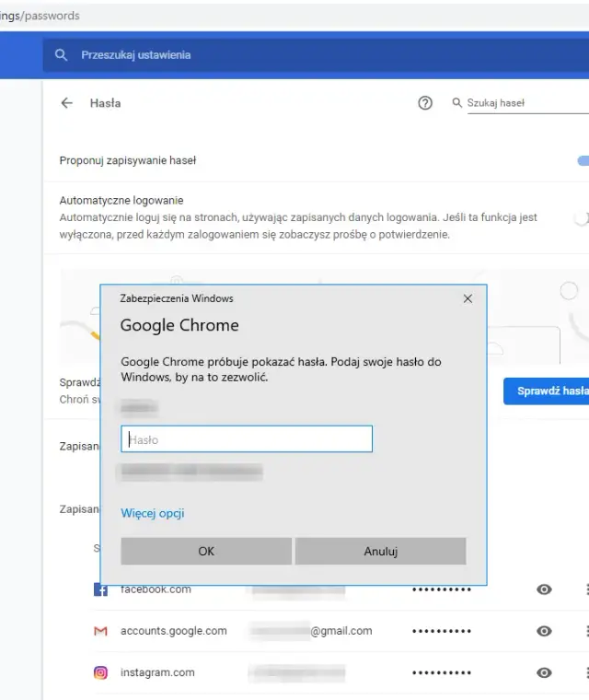
Task: Click Anuluj in the security dialog
Action: pos(381,552)
